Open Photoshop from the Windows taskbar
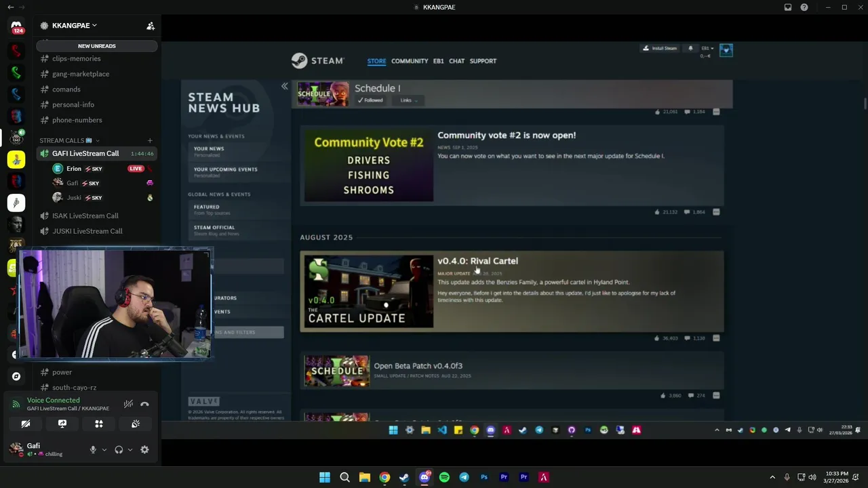Viewport: 868px width, 488px height. (484, 477)
